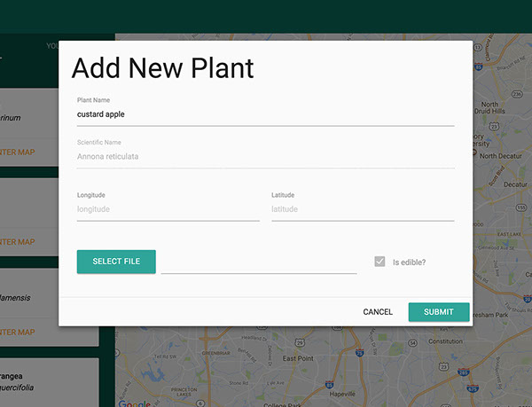Click the selected file name field

pyautogui.click(x=258, y=263)
